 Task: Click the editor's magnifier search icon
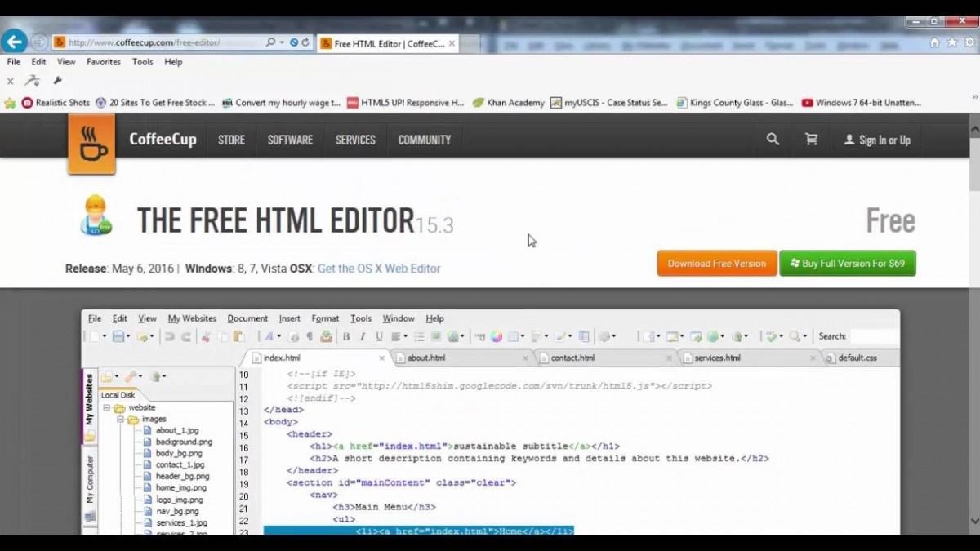point(795,335)
